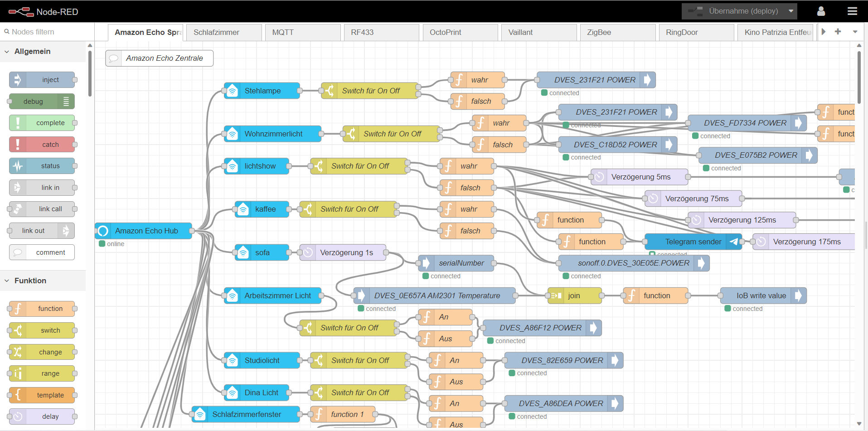Image resolution: width=868 pixels, height=431 pixels.
Task: Select the join node
Action: click(574, 295)
